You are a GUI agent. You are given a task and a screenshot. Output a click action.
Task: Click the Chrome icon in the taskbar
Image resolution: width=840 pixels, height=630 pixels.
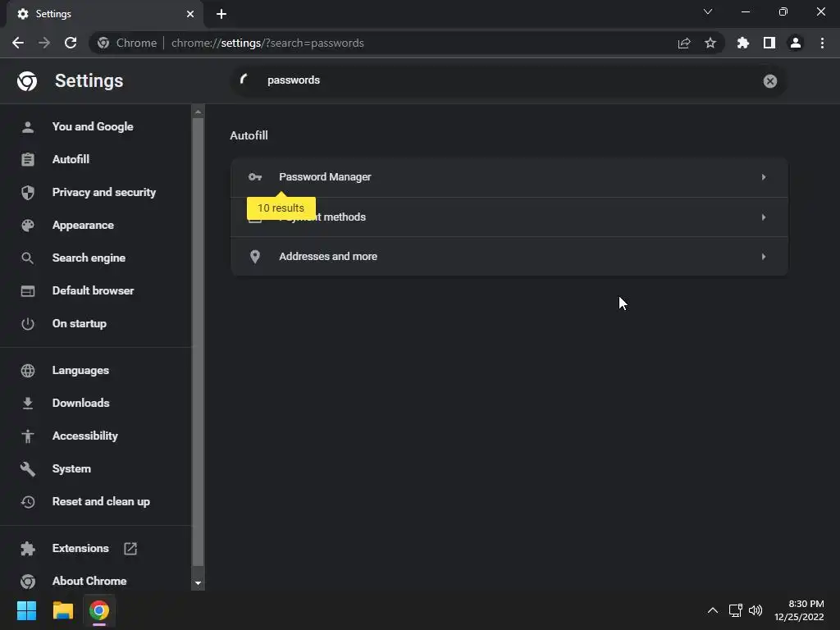coord(99,610)
